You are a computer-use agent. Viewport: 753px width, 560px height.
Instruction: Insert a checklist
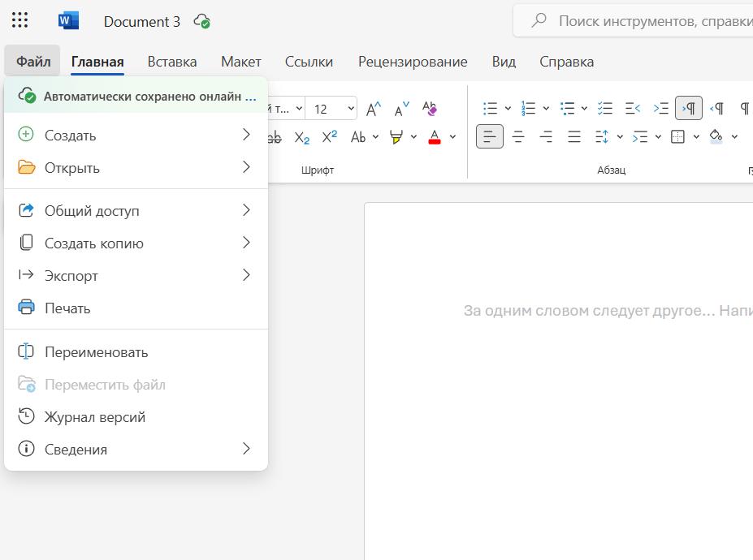click(605, 109)
